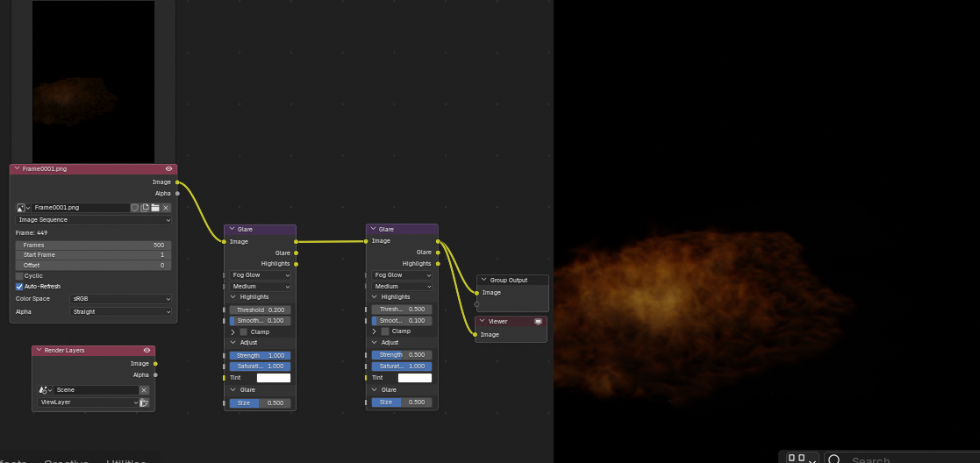
Task: Toggle preview eye on the Render Layers node
Action: [x=147, y=351]
